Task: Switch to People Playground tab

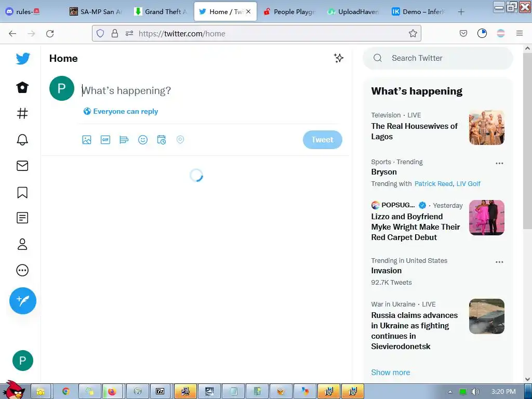Action: coord(290,11)
